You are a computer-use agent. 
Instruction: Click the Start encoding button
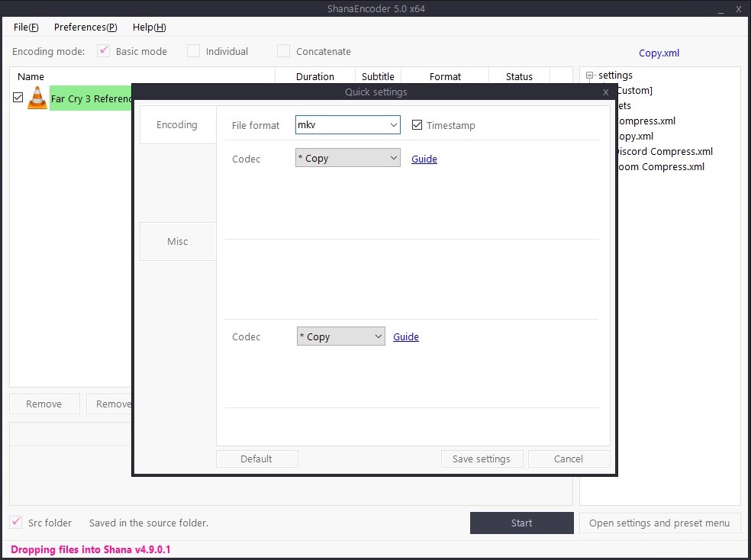[521, 523]
